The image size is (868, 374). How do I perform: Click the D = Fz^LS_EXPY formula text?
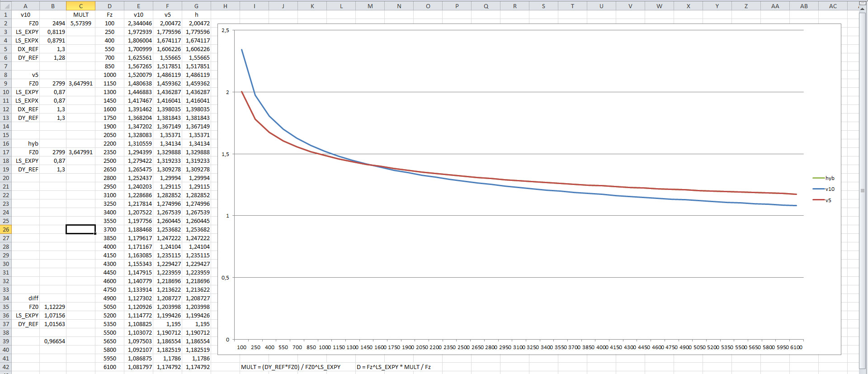pos(393,367)
